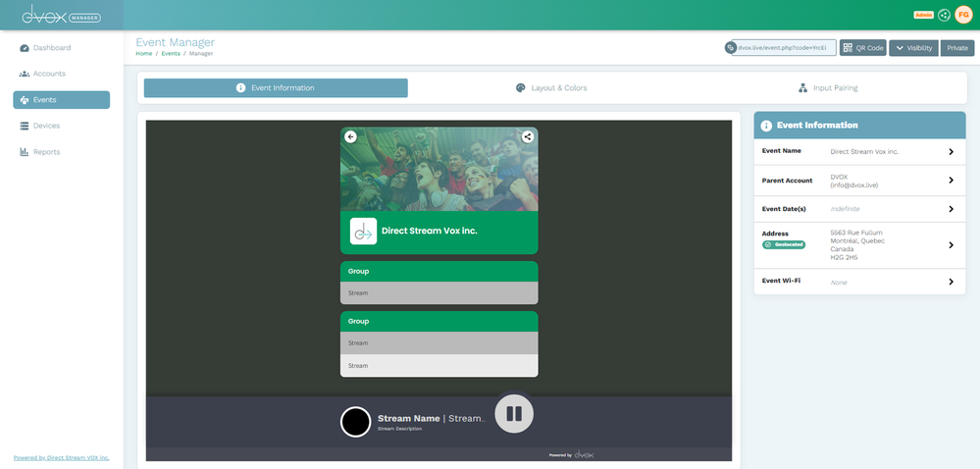Open the Visibility dropdown
The height and width of the screenshot is (469, 980).
pos(913,47)
